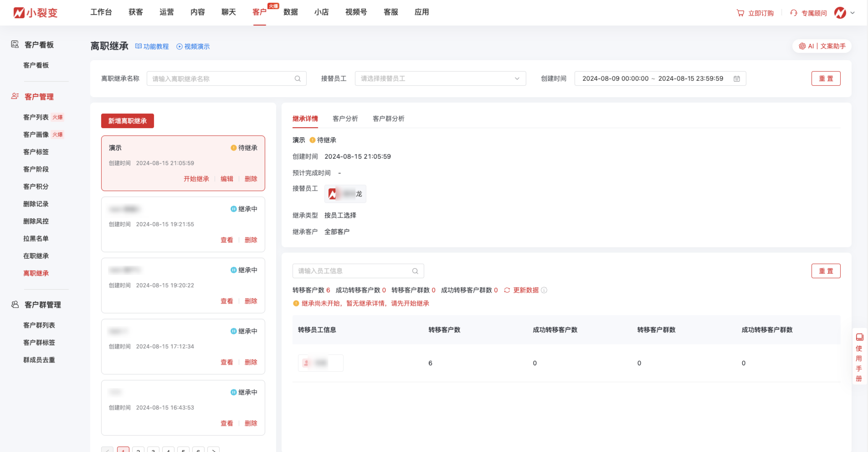Switch to the 客户分析 tab
Viewport: 868px width, 452px height.
click(345, 119)
